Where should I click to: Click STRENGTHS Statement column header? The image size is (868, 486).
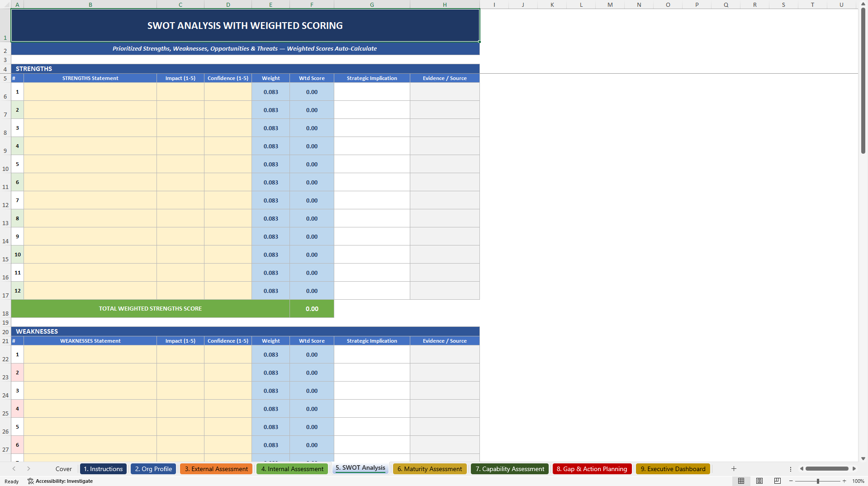pos(90,78)
